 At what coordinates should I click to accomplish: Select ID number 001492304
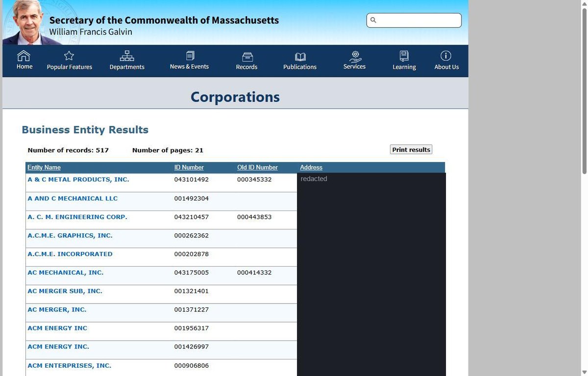click(192, 199)
